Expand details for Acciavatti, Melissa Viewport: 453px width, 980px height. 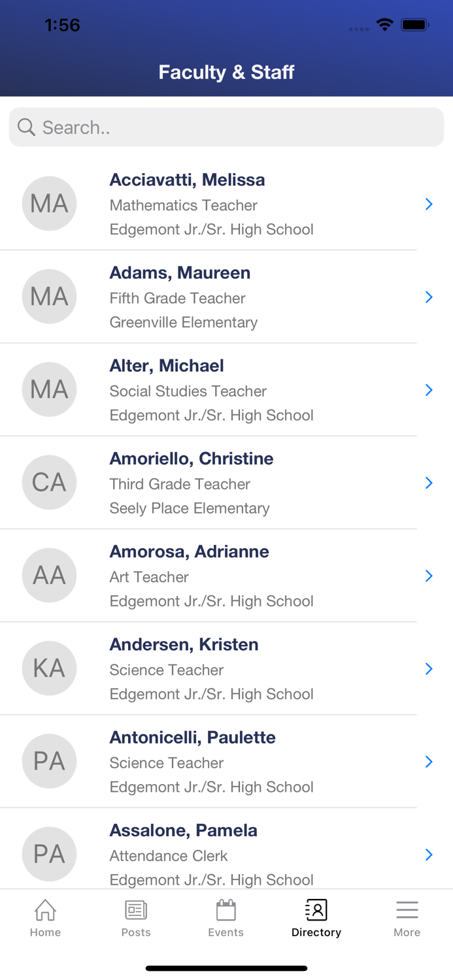[x=429, y=204]
